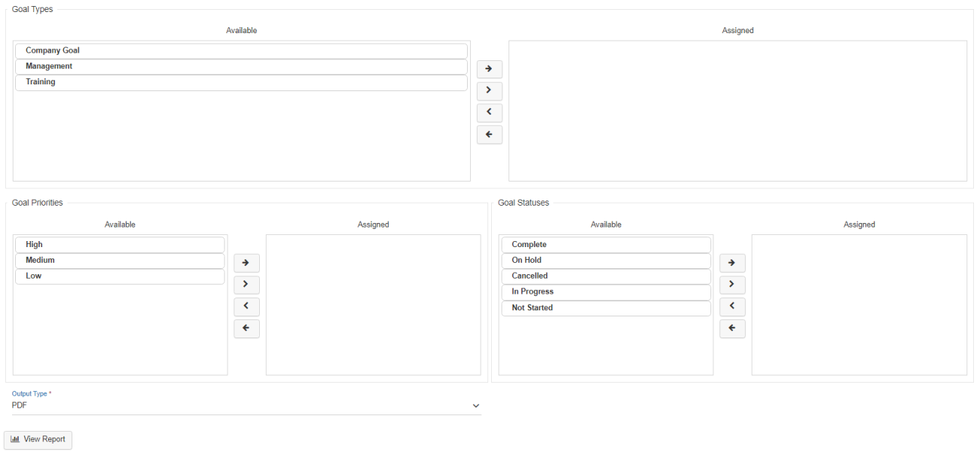This screenshot has width=980, height=455.
Task: Pick the Not Started status
Action: [606, 308]
